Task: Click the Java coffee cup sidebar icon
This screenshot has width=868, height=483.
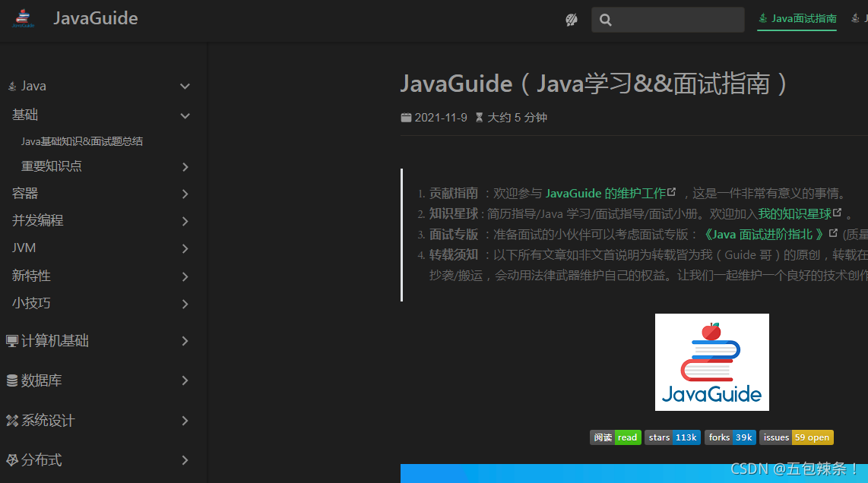Action: pos(12,87)
